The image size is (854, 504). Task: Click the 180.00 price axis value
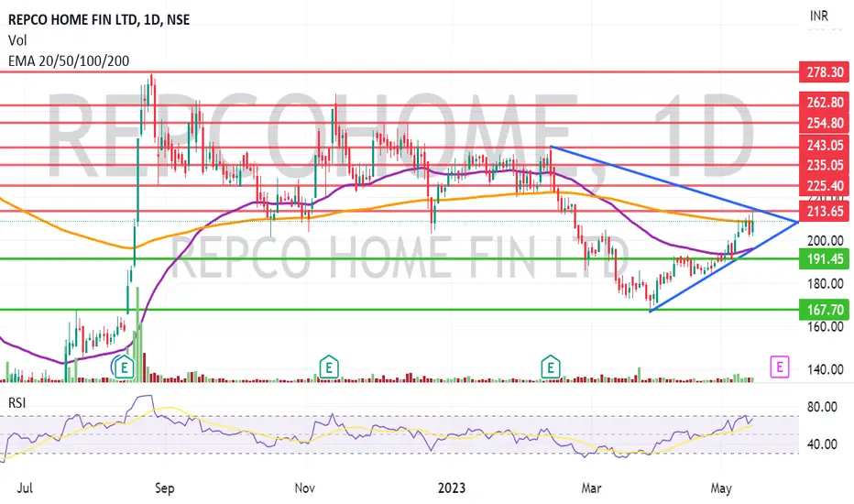(x=825, y=283)
